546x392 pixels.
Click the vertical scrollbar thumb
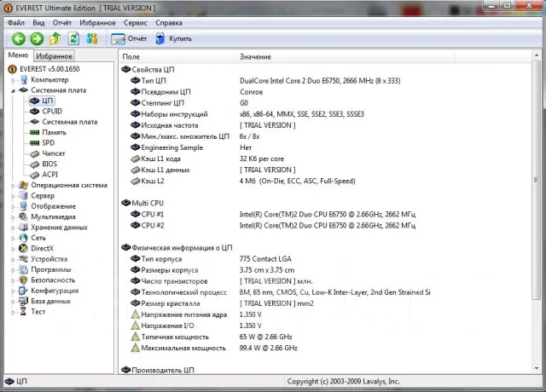point(537,180)
